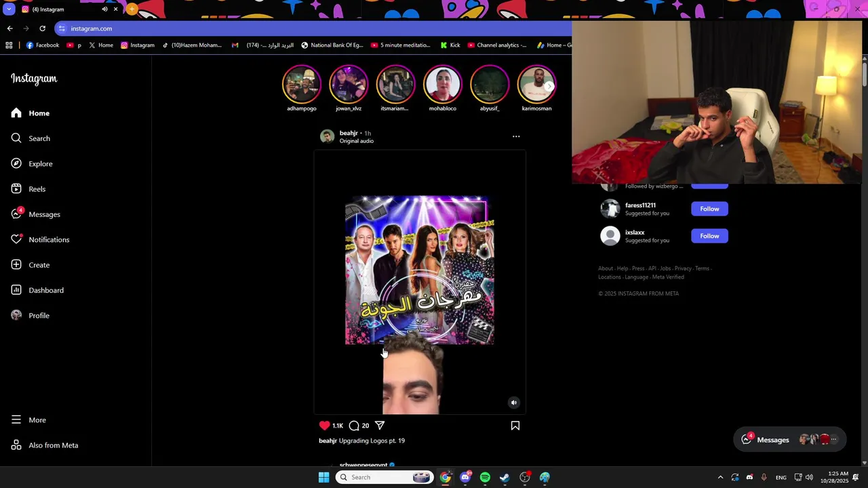The height and width of the screenshot is (488, 868).
Task: Open National Bank Of Eg... bookmark
Action: coord(332,45)
